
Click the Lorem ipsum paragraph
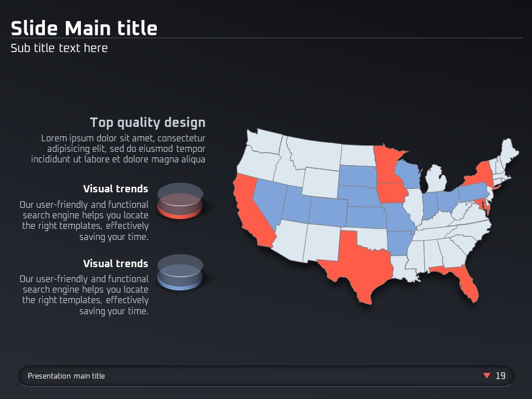(118, 149)
